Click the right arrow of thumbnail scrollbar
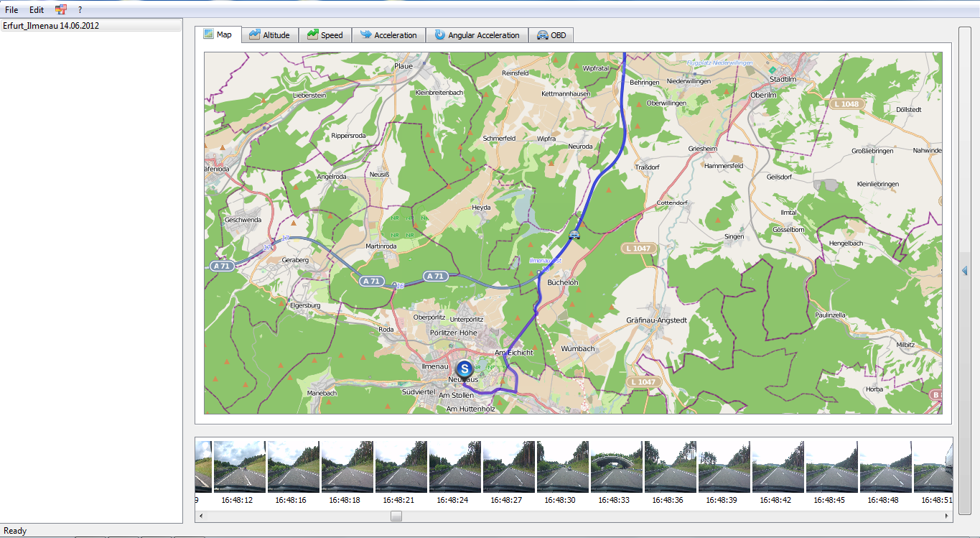The height and width of the screenshot is (538, 980). 947,516
